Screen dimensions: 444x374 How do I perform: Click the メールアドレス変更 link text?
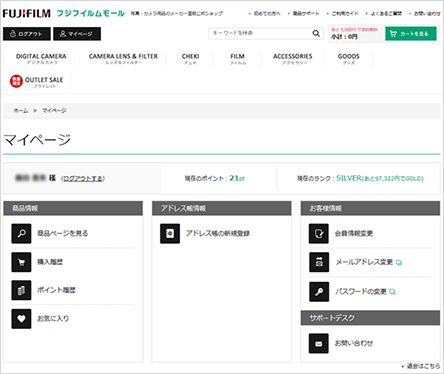(x=364, y=262)
